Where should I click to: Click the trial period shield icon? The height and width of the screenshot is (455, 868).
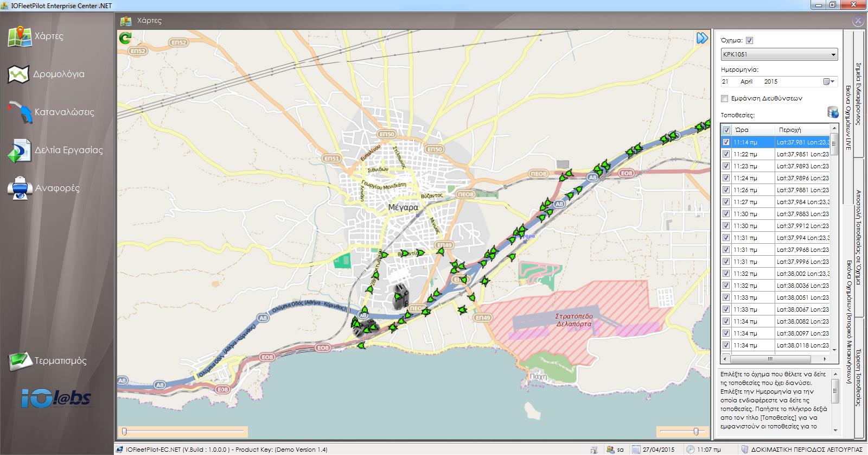coord(745,450)
